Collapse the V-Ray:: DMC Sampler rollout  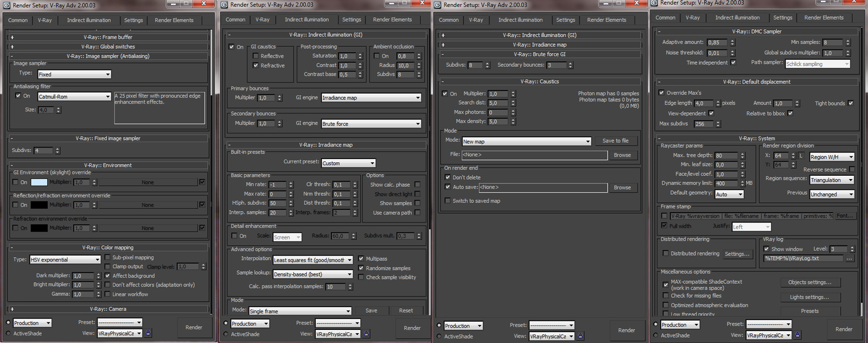(756, 31)
